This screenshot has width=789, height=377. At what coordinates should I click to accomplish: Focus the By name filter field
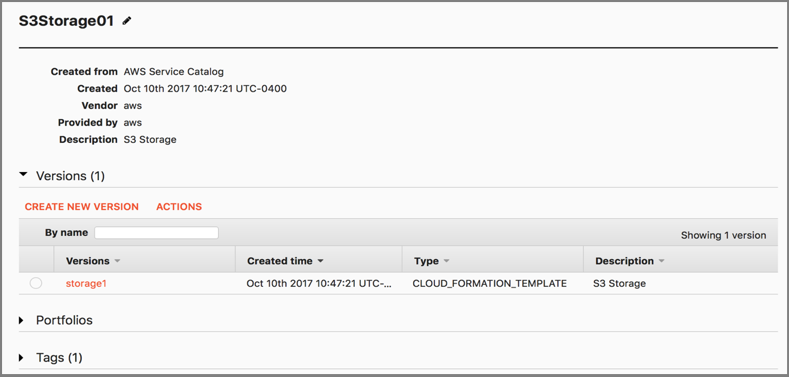point(156,233)
